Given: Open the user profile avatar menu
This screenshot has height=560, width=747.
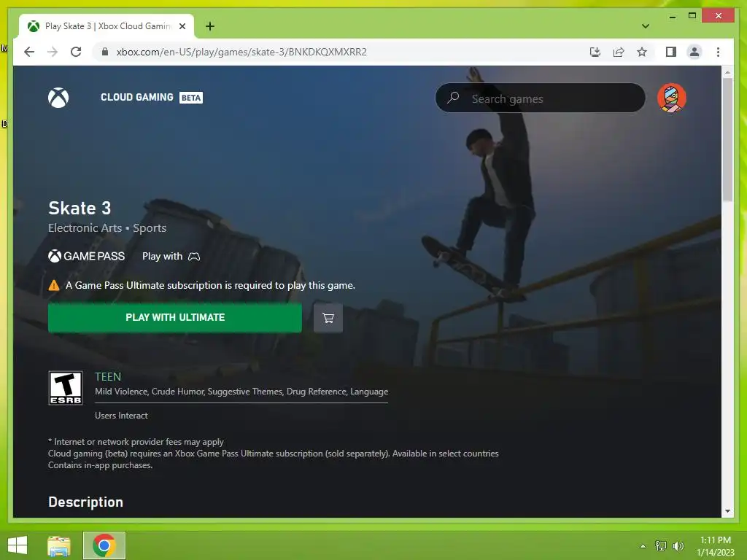Looking at the screenshot, I should pyautogui.click(x=671, y=98).
